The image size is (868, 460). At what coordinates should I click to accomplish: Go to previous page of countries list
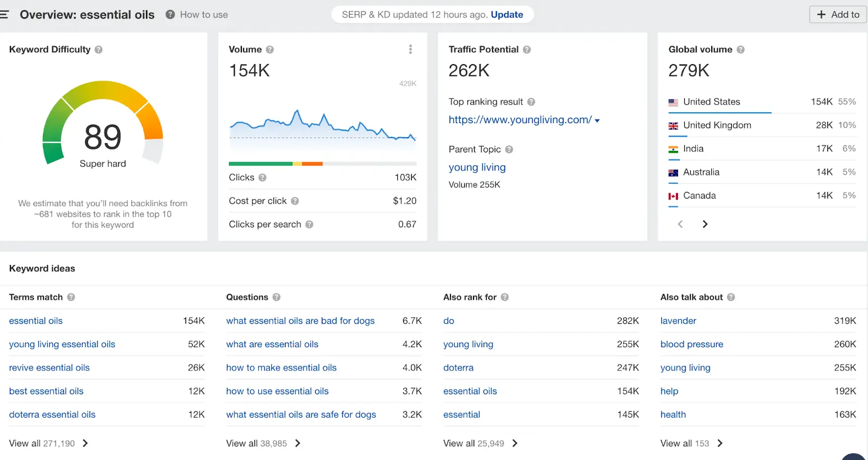coord(680,224)
